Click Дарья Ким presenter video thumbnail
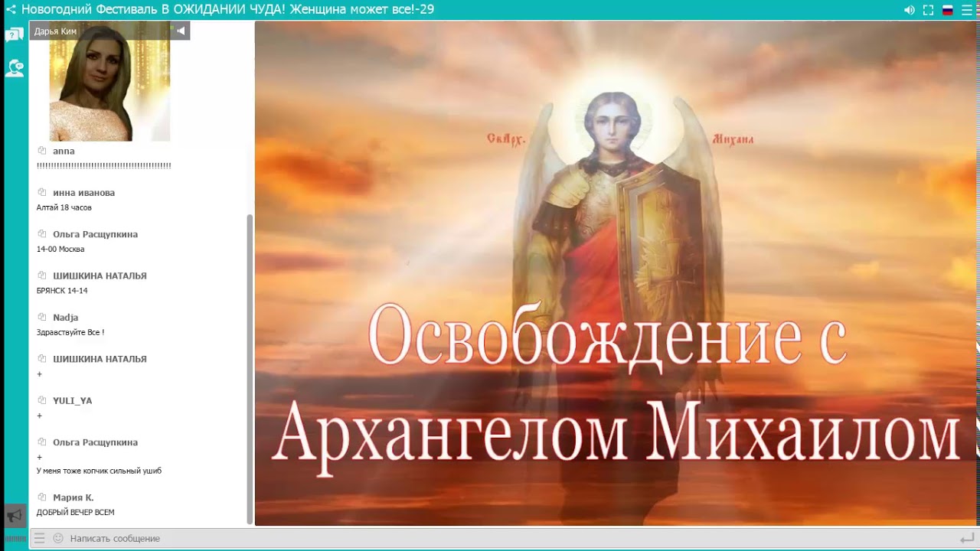 [x=109, y=82]
